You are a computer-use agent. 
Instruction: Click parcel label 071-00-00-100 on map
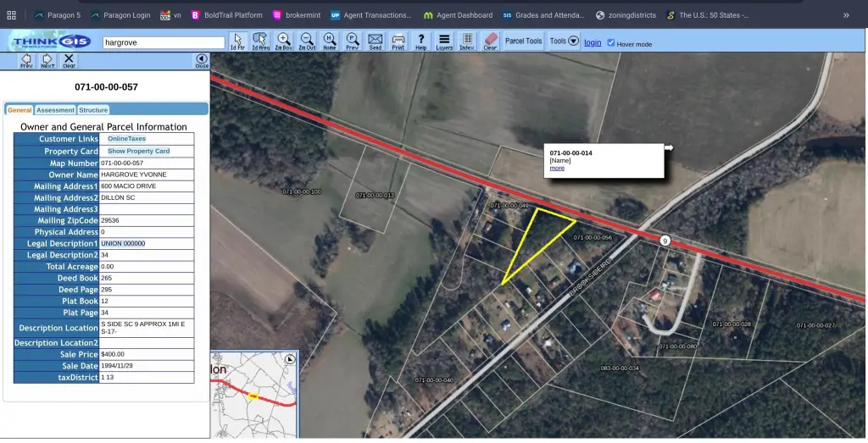point(302,192)
